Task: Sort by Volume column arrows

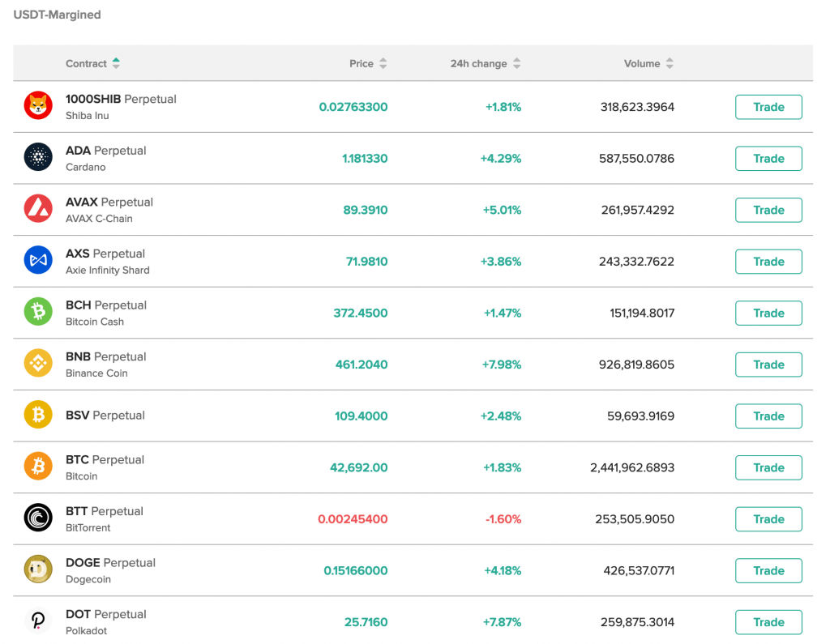Action: tap(670, 63)
